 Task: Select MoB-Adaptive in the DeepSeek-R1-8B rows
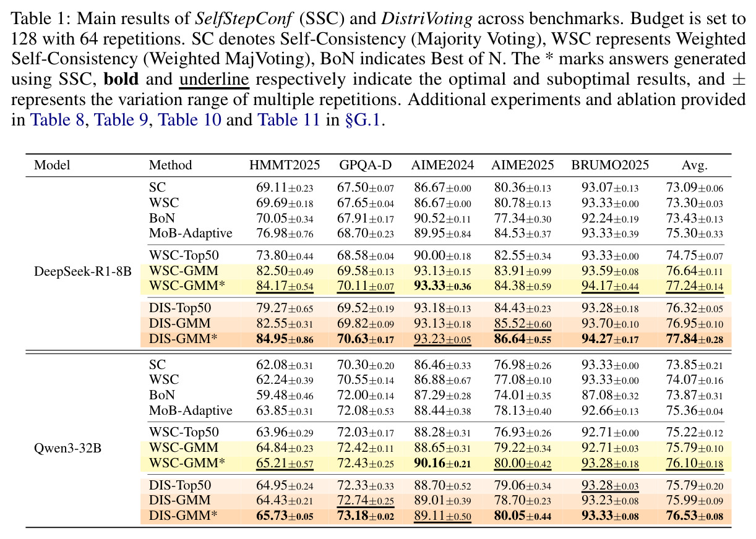pyautogui.click(x=191, y=234)
